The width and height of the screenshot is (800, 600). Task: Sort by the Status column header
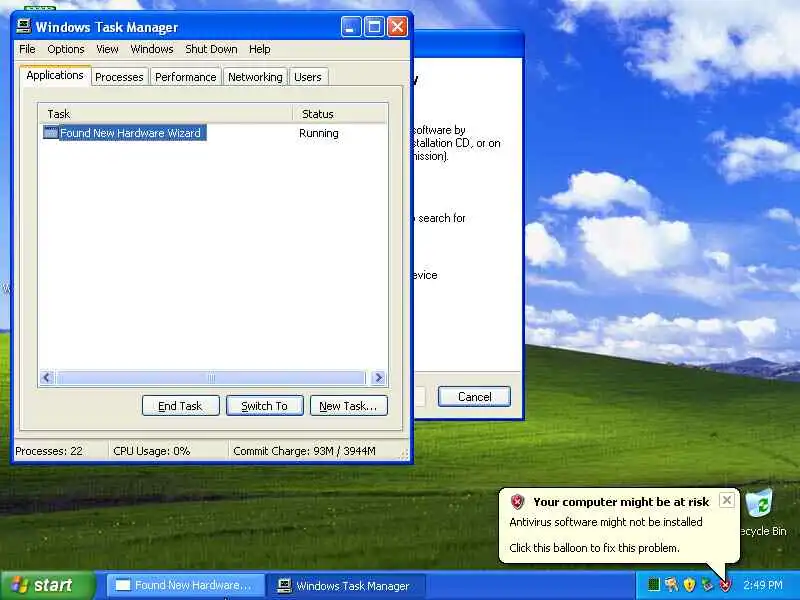tap(339, 114)
